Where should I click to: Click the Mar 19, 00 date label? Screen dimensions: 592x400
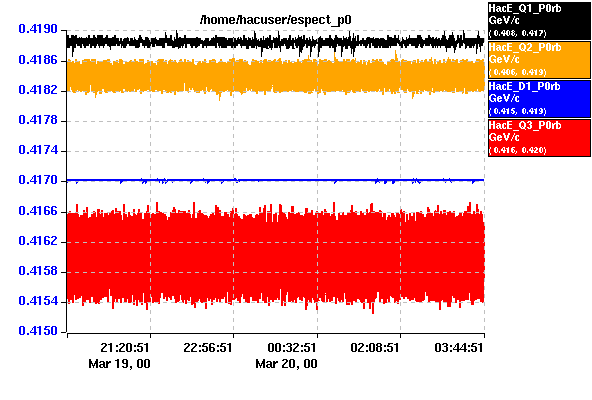[119, 364]
